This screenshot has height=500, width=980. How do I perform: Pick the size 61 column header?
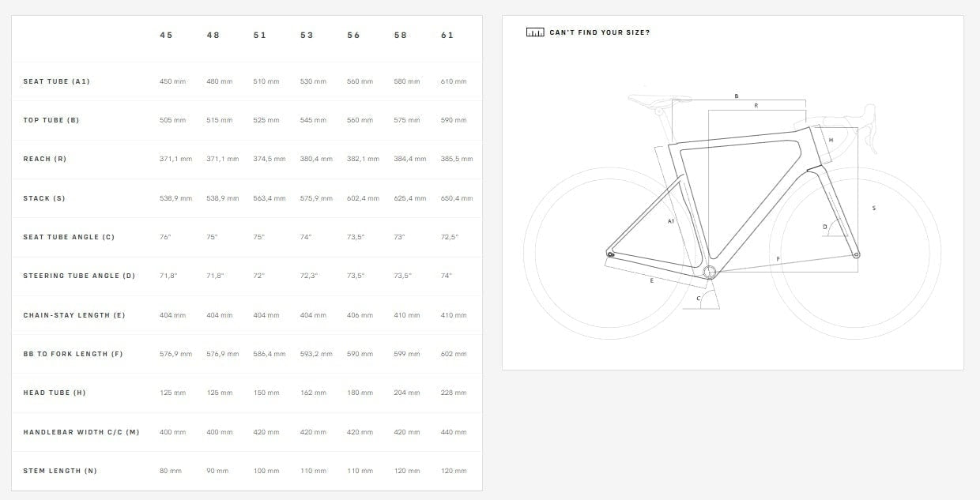point(447,36)
